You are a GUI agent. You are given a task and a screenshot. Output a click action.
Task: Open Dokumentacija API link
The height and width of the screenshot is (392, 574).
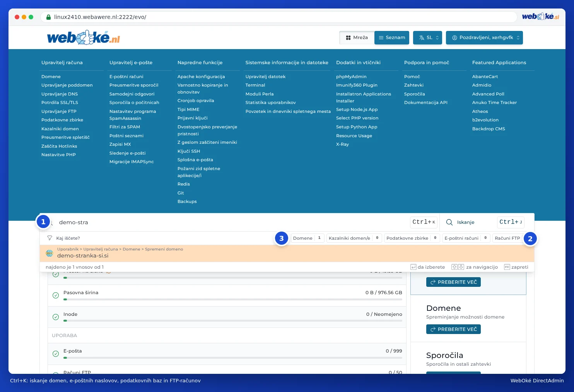(425, 102)
